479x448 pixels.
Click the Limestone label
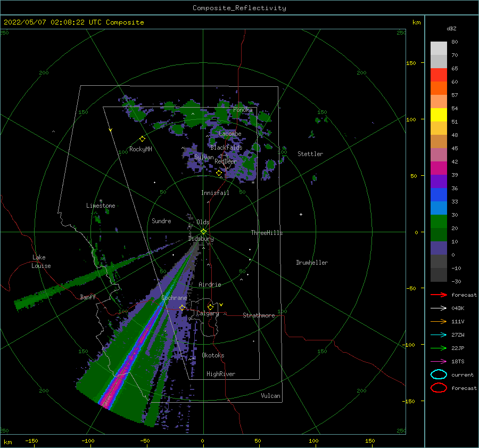(x=101, y=206)
